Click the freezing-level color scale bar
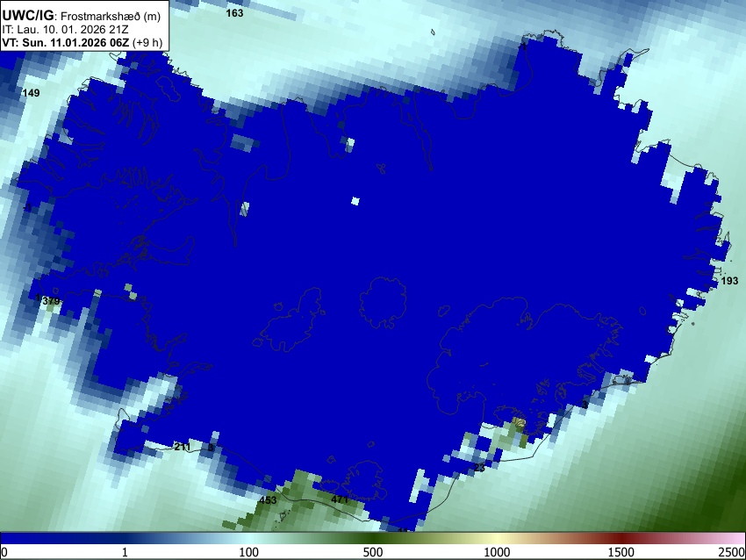 click(x=373, y=539)
